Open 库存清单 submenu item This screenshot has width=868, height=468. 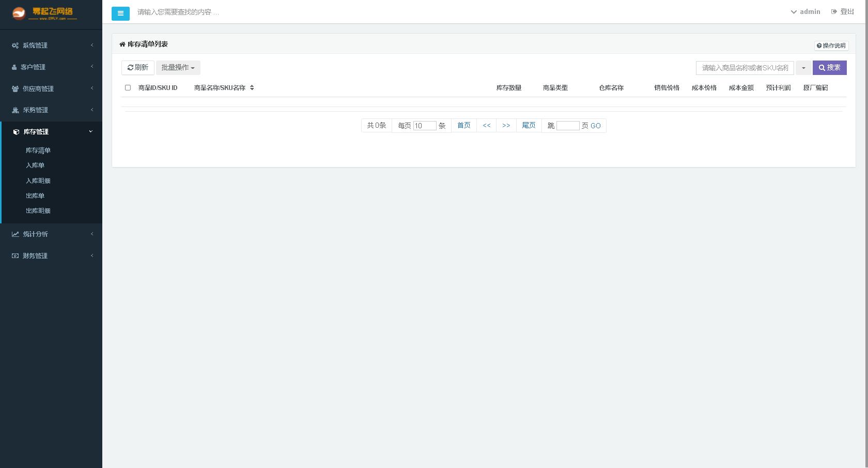(38, 150)
